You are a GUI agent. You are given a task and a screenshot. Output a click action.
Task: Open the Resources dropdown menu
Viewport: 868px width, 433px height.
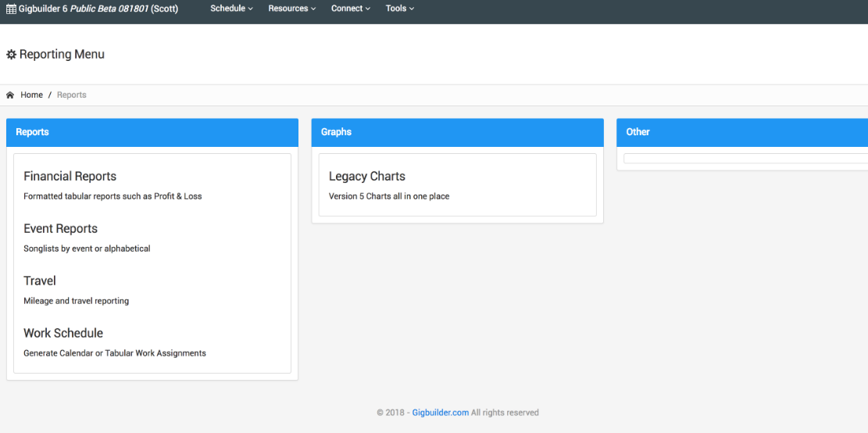pyautogui.click(x=291, y=9)
